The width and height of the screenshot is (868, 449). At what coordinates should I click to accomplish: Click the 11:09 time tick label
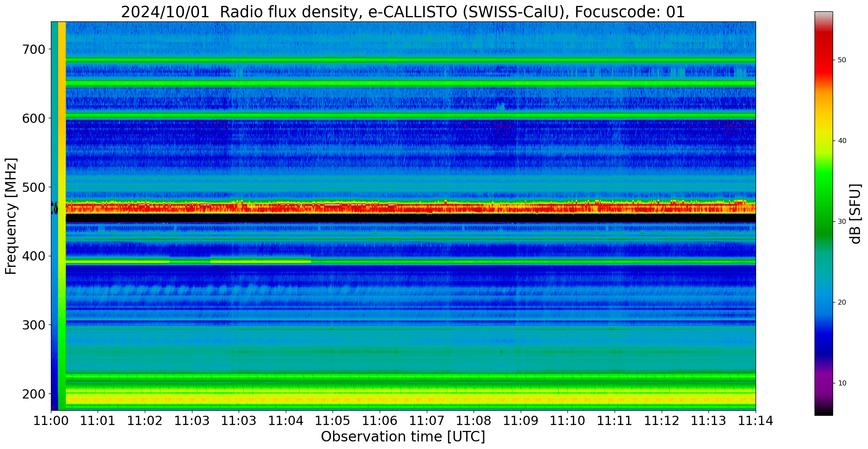click(x=521, y=421)
